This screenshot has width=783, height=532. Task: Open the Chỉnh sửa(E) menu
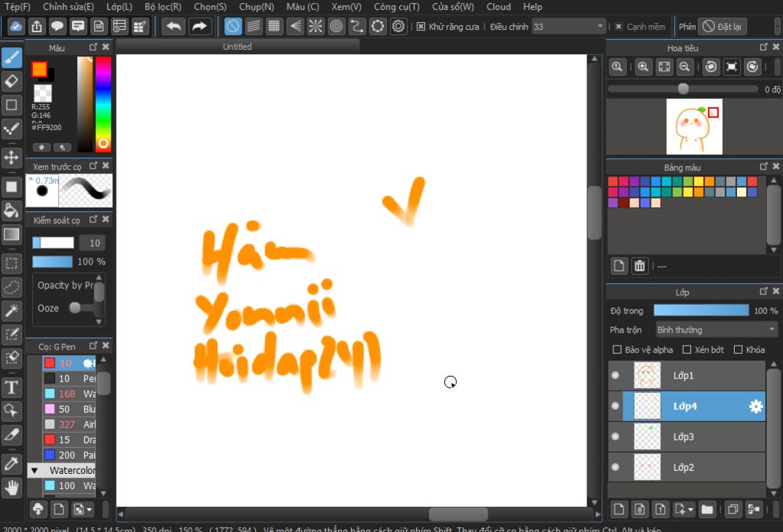coord(68,7)
